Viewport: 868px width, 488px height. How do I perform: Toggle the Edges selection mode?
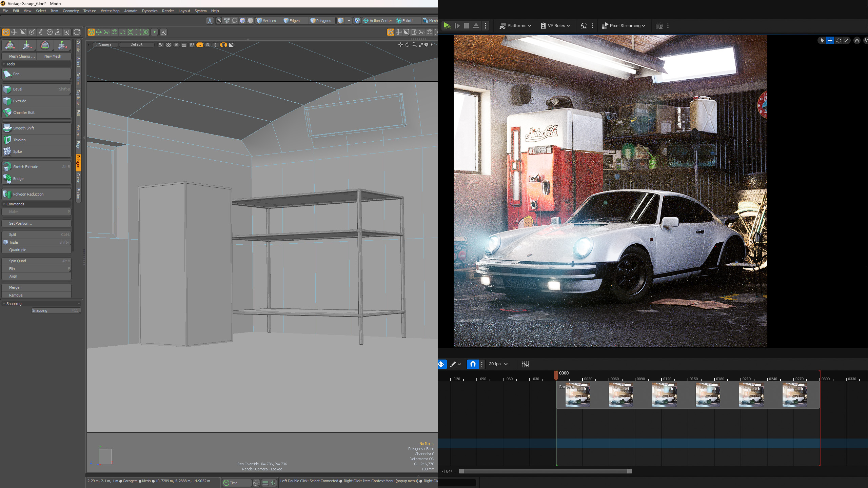point(292,21)
